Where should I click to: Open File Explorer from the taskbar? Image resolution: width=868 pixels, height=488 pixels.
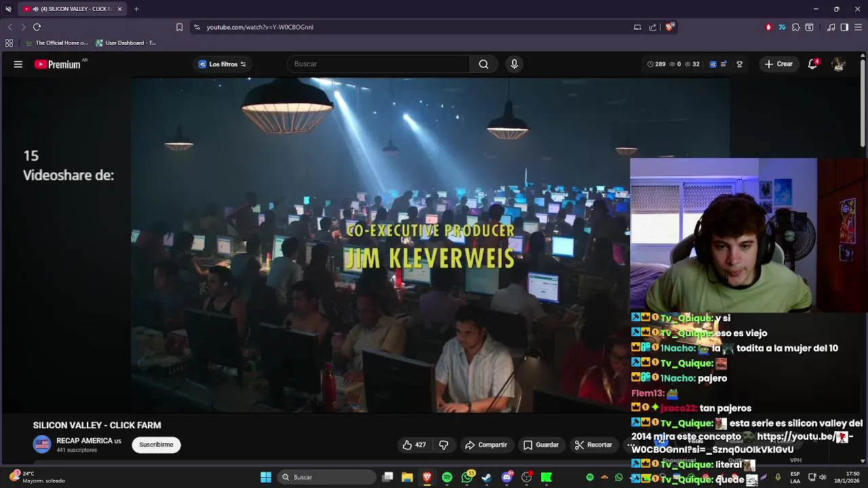pos(407,477)
